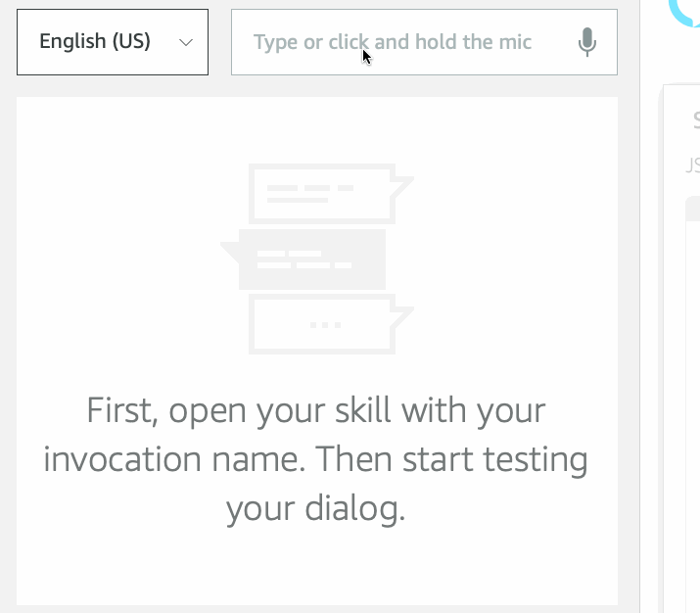Click the three dots in the bottom bubble
The image size is (700, 613).
325,323
